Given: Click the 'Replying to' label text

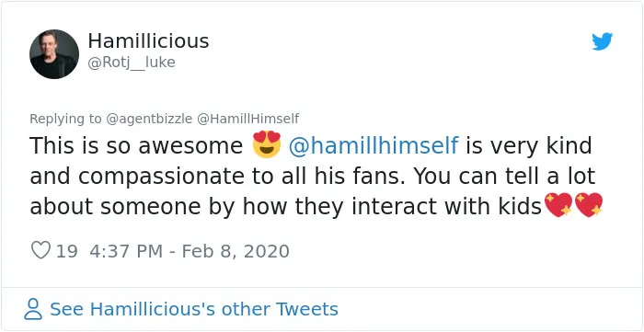Looking at the screenshot, I should [x=65, y=119].
